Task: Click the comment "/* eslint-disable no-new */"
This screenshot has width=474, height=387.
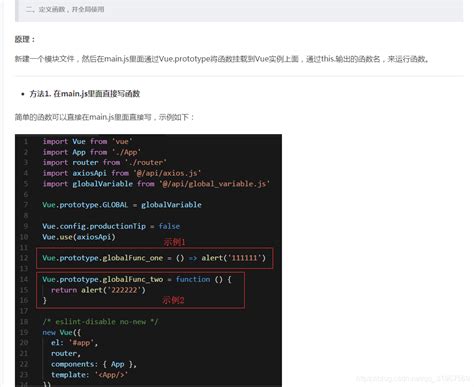Action: (100, 322)
